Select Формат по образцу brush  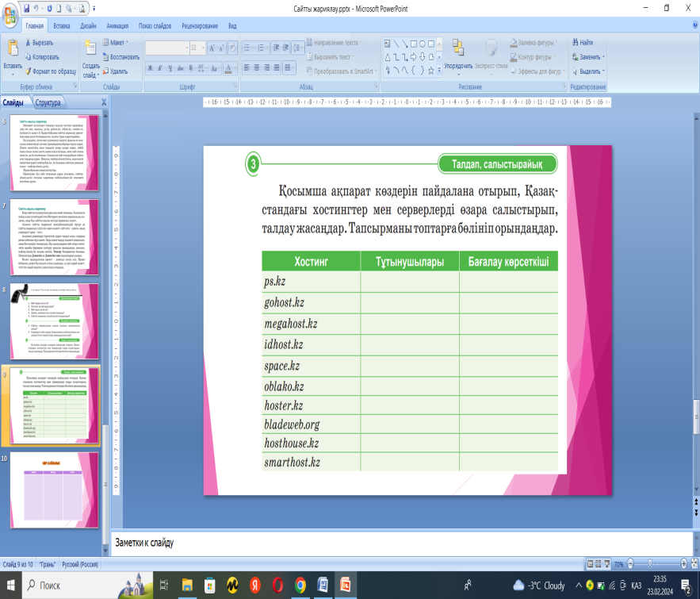28,71
